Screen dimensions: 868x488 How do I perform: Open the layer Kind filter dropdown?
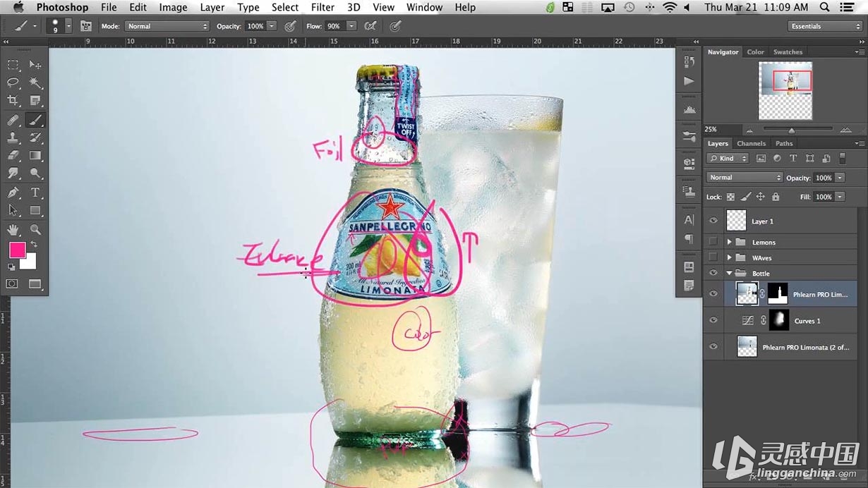click(x=728, y=159)
